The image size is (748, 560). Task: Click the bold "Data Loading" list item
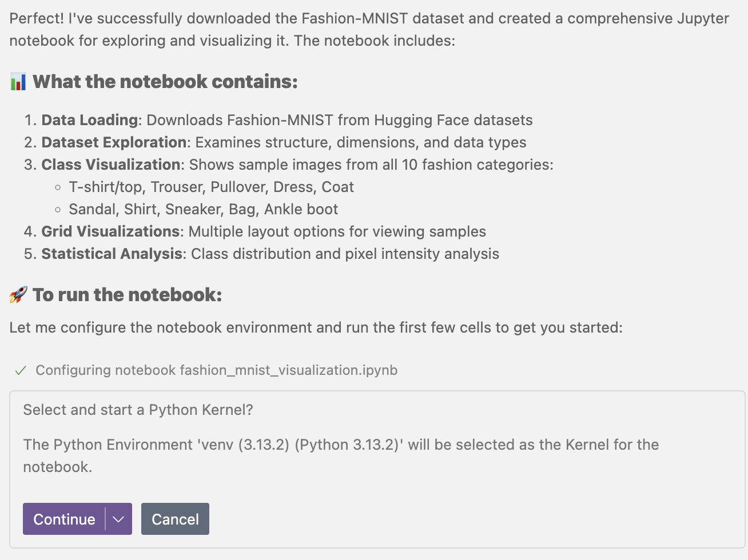90,120
